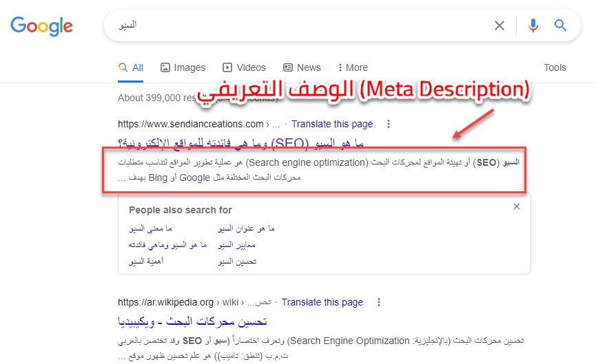Click suggestion ما هو السيو وماهي فائدته
Image resolution: width=596 pixels, height=364 pixels.
click(x=167, y=245)
